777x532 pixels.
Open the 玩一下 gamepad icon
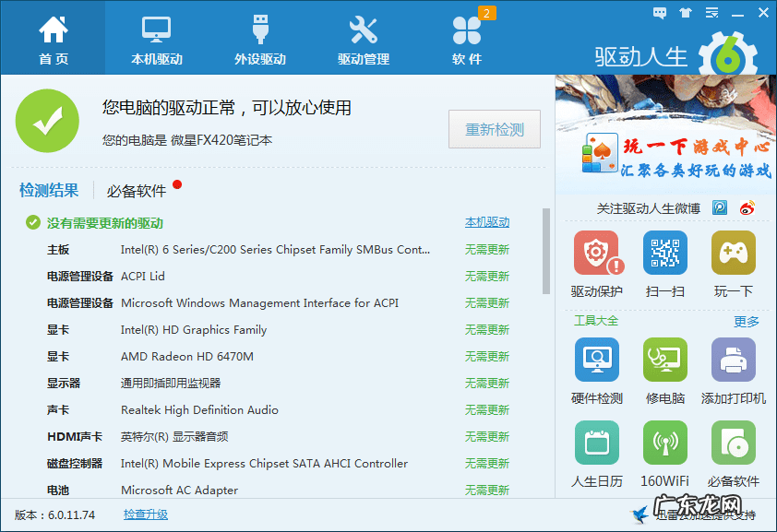coord(733,254)
